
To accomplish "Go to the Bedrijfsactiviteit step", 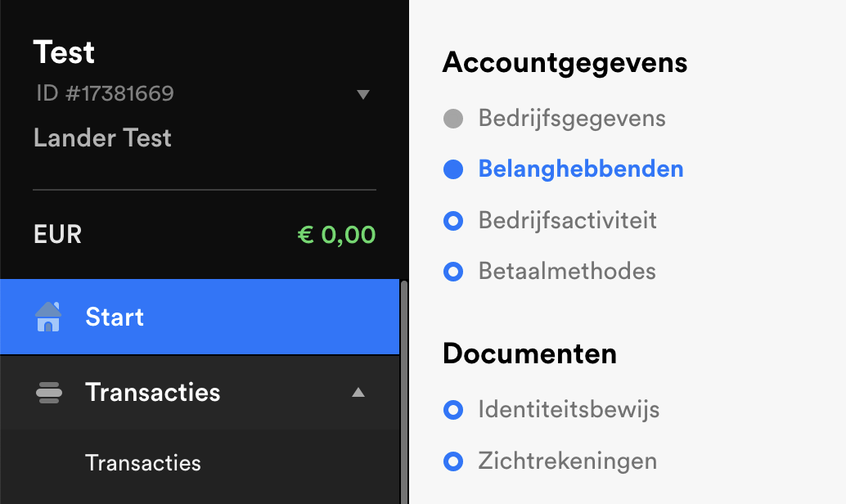I will coord(568,221).
